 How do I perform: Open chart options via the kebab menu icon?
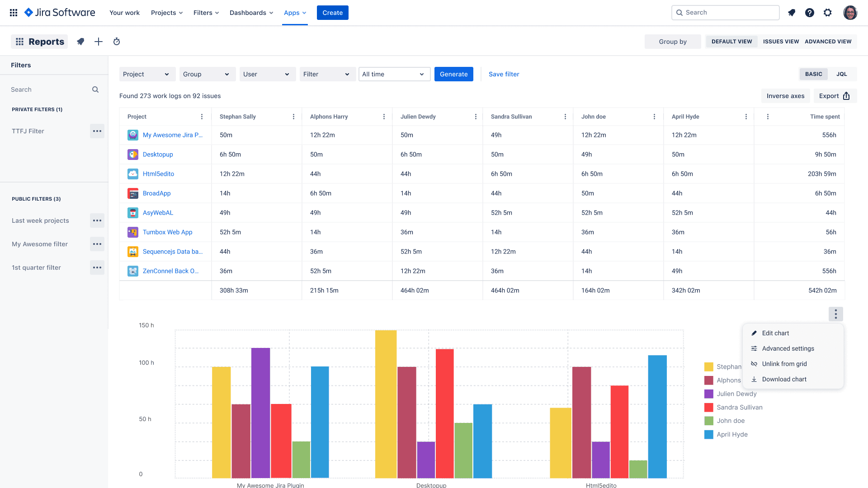pyautogui.click(x=835, y=314)
